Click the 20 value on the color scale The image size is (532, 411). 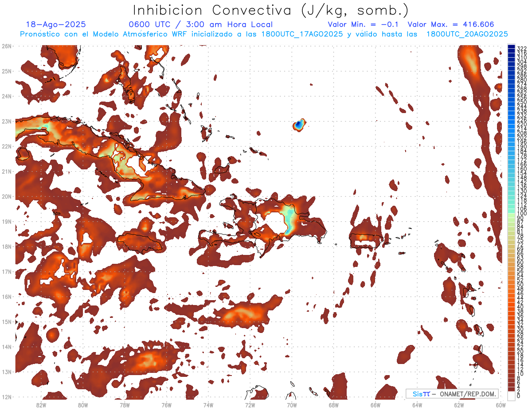[x=520, y=351]
